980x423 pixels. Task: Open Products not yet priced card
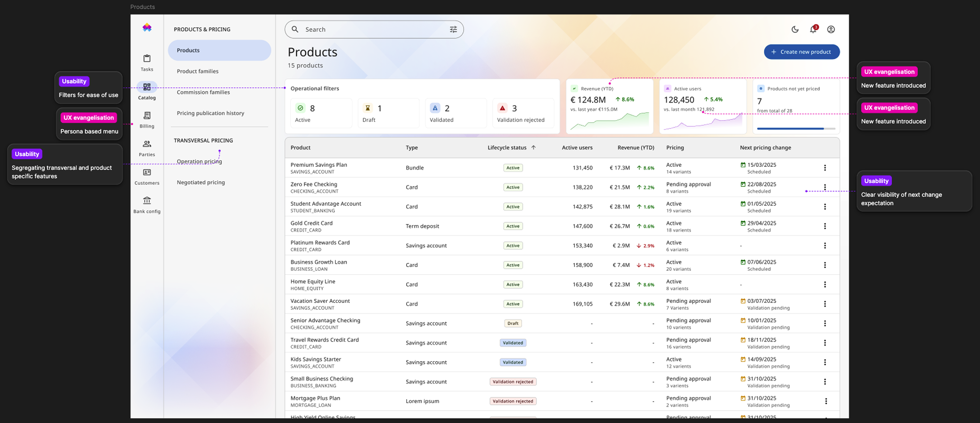point(796,106)
